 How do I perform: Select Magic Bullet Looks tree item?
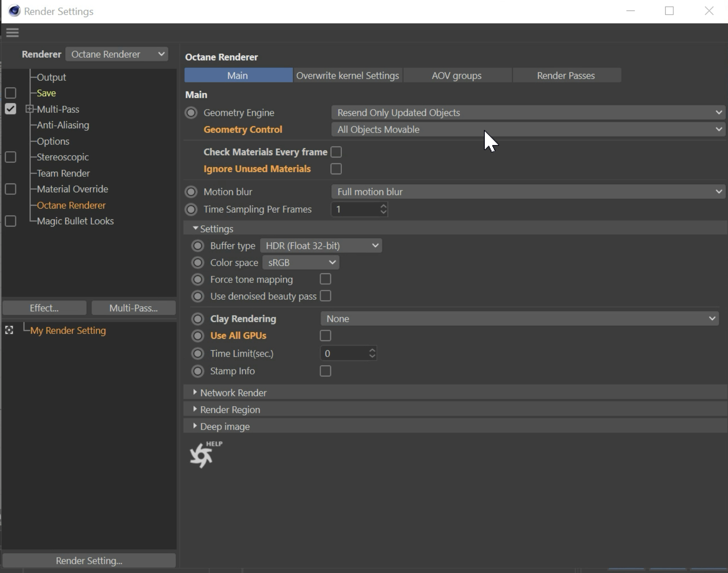tap(75, 221)
